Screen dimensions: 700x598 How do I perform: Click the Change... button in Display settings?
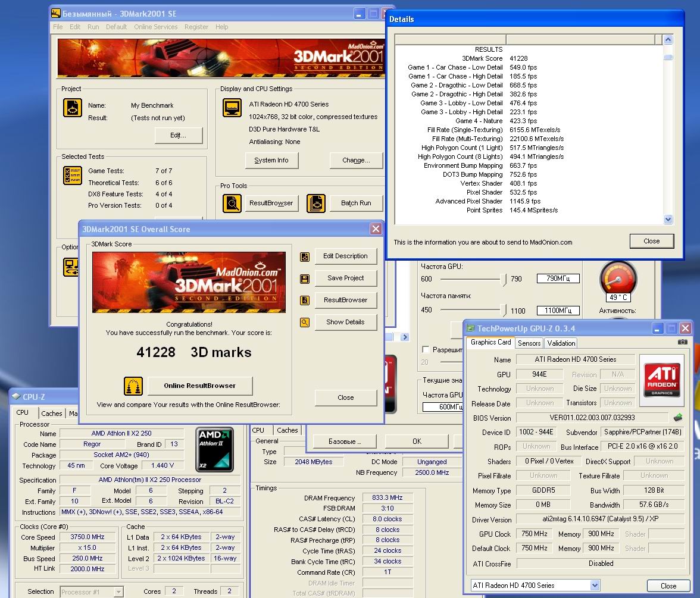[356, 160]
